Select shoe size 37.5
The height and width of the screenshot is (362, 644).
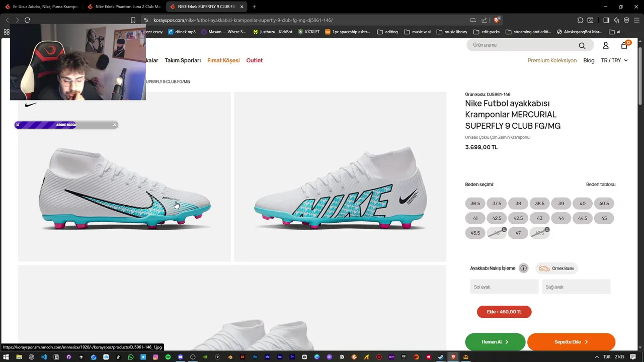[497, 204]
